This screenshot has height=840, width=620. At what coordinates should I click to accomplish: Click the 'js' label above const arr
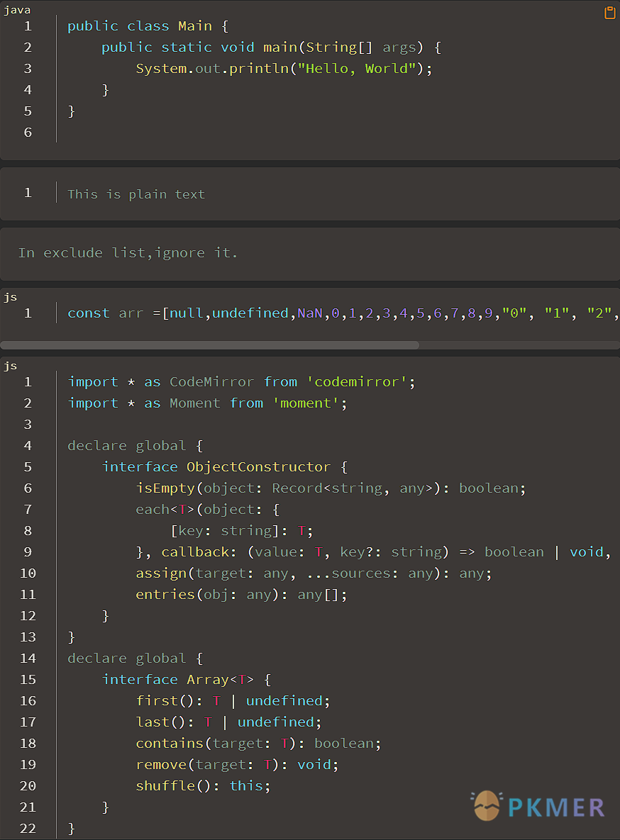pos(10,296)
